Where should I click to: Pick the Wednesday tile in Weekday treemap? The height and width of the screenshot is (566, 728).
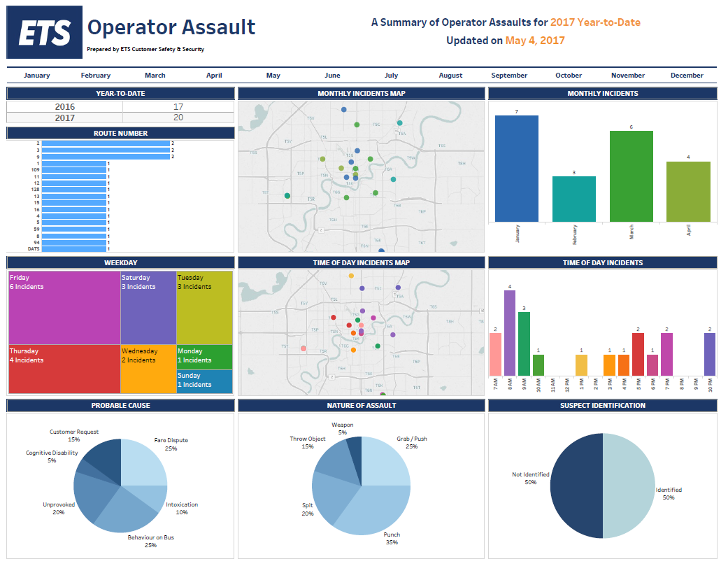point(148,369)
